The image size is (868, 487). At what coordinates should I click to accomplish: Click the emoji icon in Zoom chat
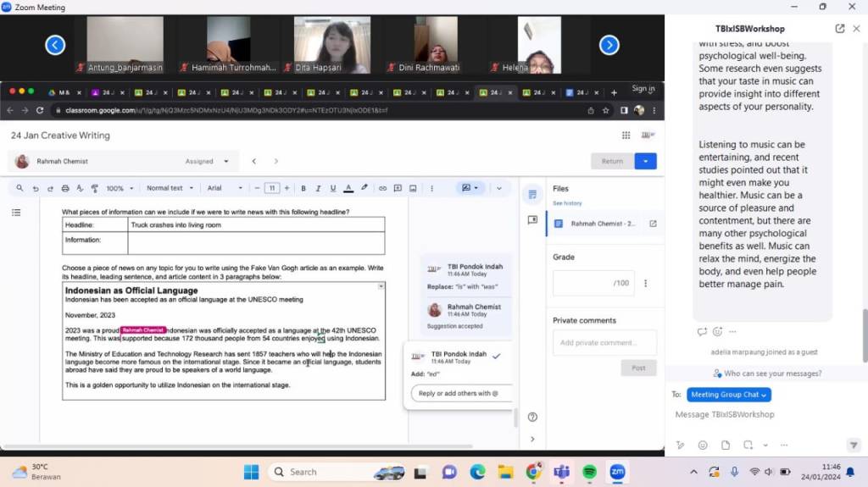(703, 445)
